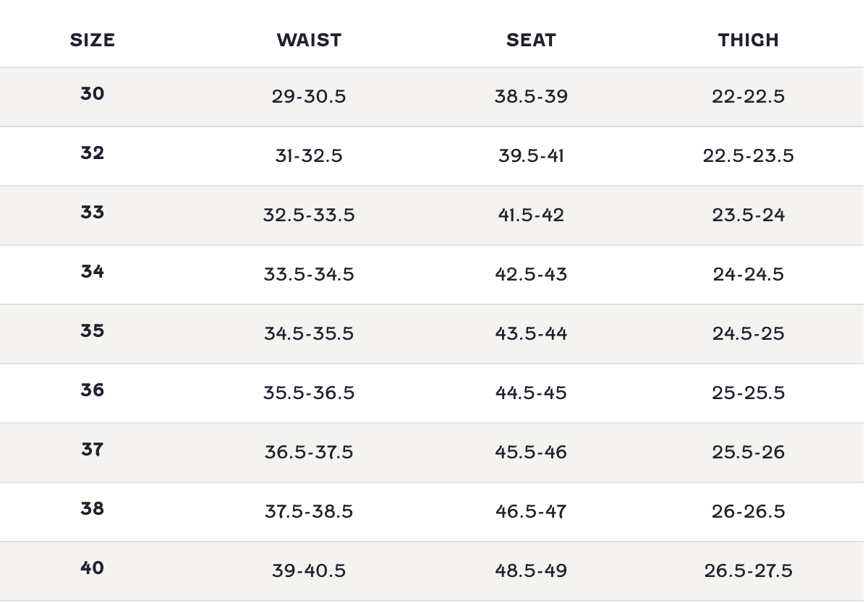
Task: Click seat measurement 39.5-41
Action: 531,155
